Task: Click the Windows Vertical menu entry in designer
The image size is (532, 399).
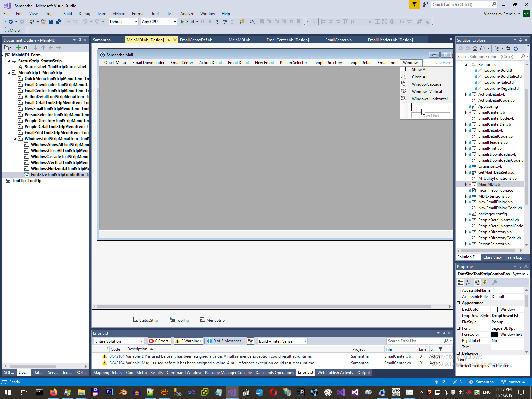Action: (427, 92)
